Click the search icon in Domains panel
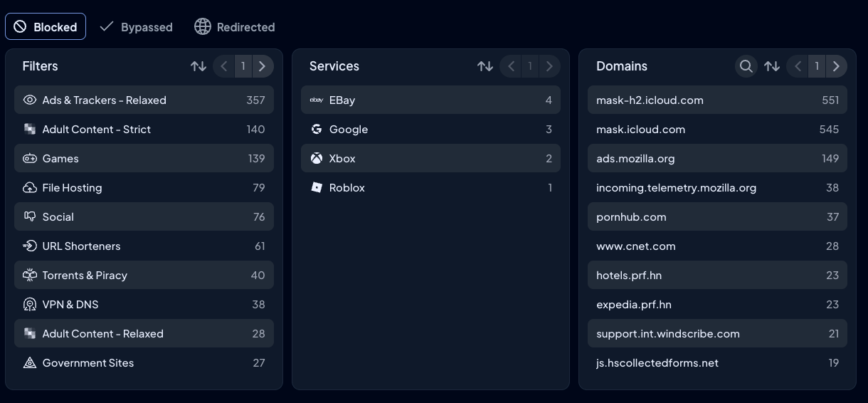This screenshot has height=403, width=868. tap(746, 66)
